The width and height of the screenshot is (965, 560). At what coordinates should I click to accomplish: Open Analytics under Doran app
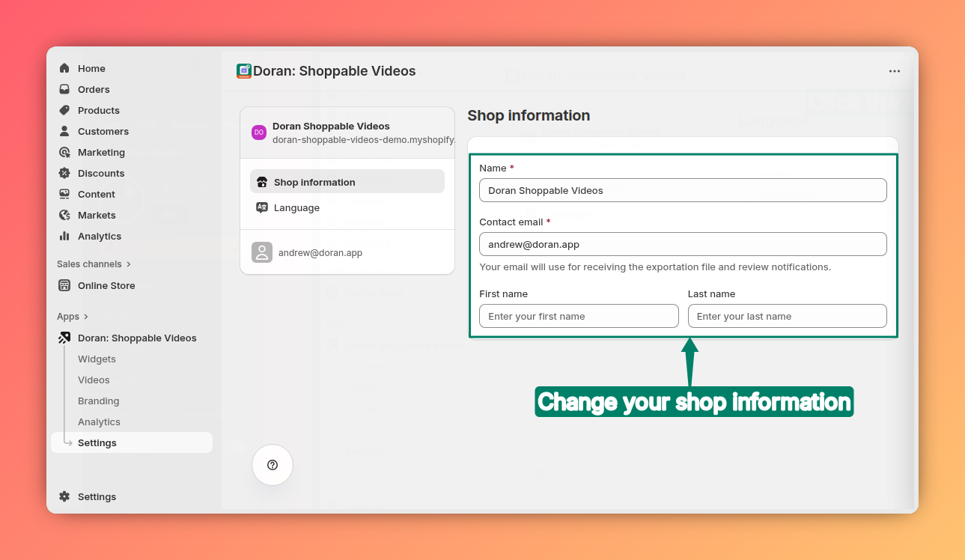99,421
